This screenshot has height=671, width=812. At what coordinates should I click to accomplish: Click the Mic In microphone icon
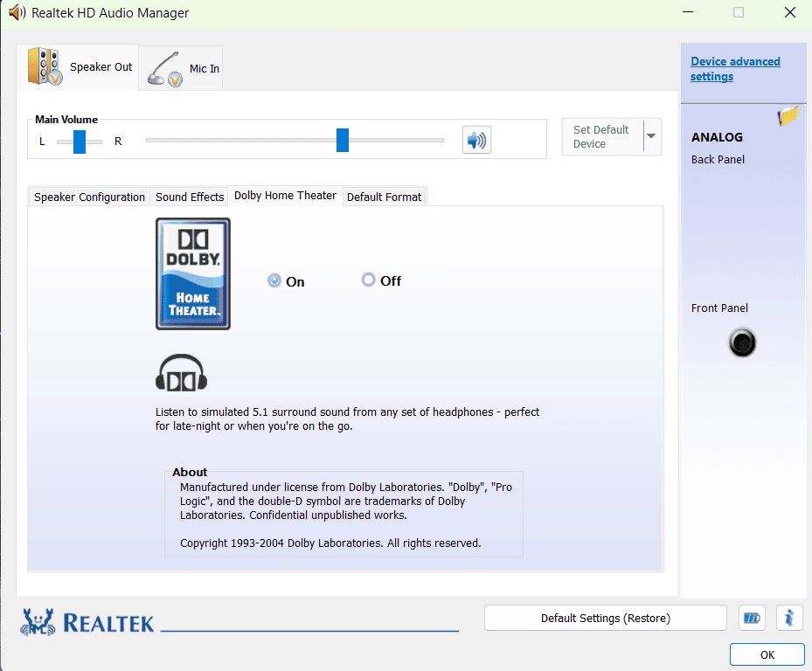pos(165,69)
